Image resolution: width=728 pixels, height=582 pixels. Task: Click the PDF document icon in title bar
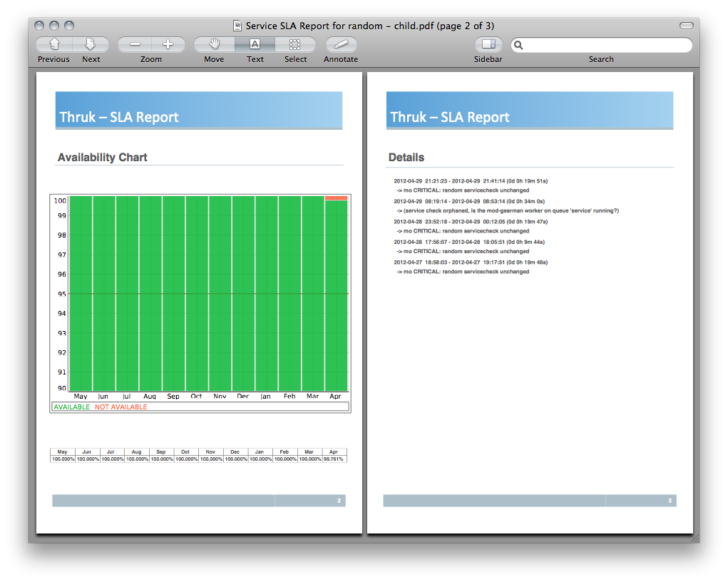coord(237,26)
